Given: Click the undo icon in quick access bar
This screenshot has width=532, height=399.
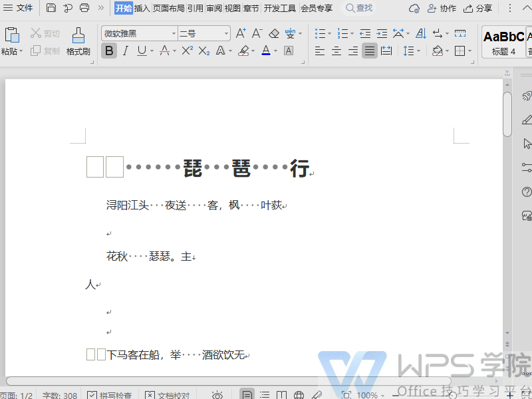Looking at the screenshot, I should [x=68, y=8].
